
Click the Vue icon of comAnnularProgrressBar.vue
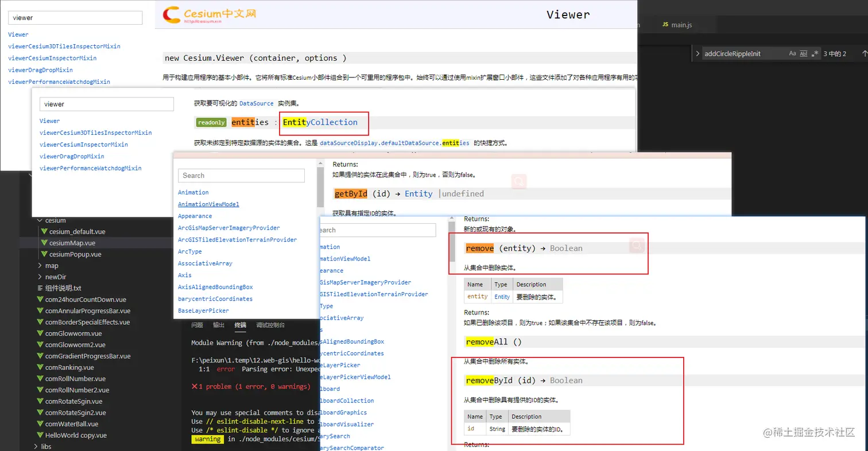pyautogui.click(x=40, y=311)
